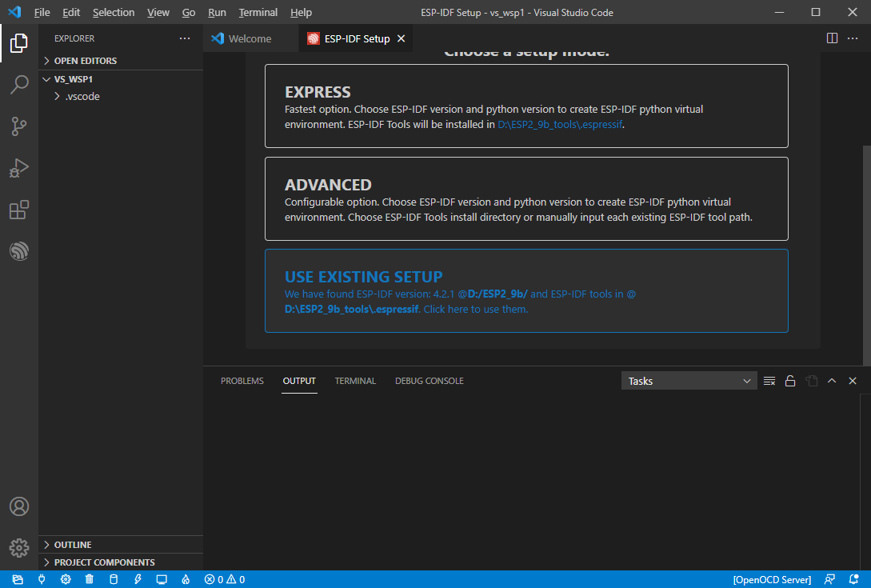Run Build, Flash and Monitor via the flame icon

pos(186,578)
